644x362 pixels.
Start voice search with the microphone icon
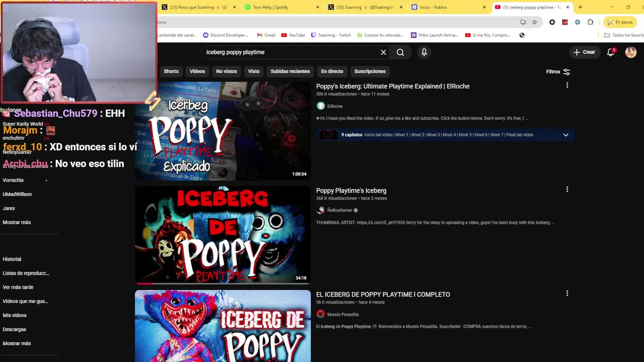(424, 52)
